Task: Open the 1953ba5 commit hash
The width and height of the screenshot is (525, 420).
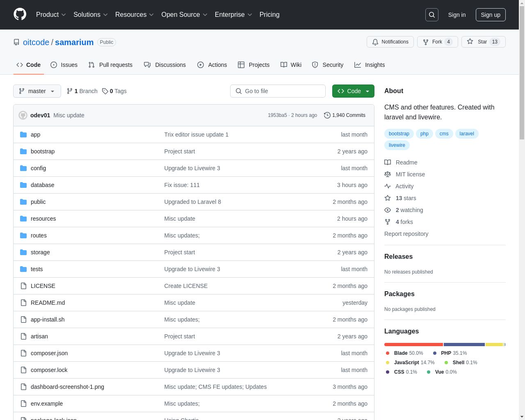Action: pos(277,115)
